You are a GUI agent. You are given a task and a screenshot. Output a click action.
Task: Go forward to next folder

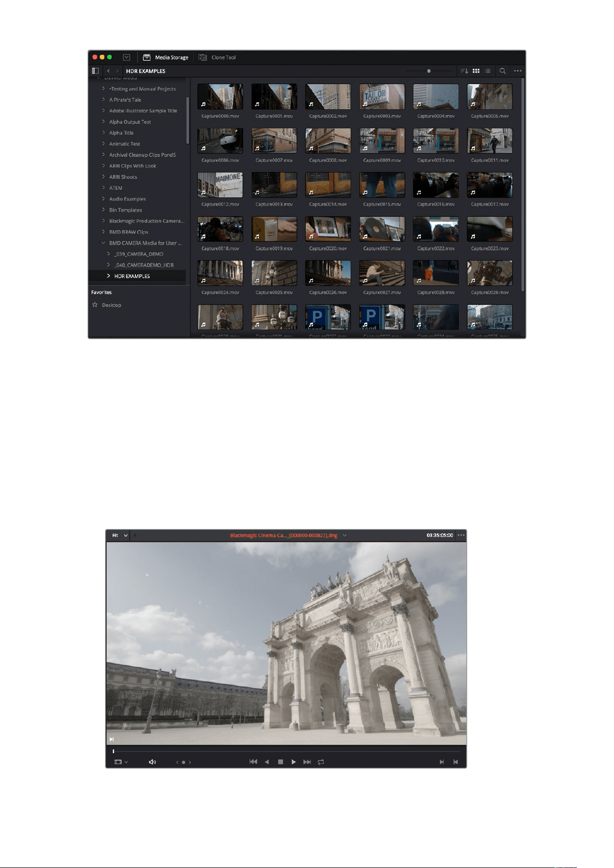pos(117,71)
